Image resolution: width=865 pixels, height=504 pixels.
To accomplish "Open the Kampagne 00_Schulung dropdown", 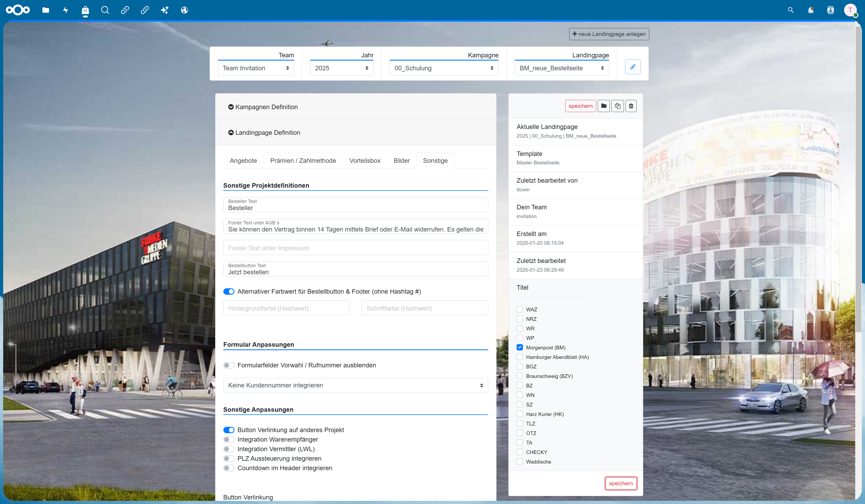I will pyautogui.click(x=444, y=68).
